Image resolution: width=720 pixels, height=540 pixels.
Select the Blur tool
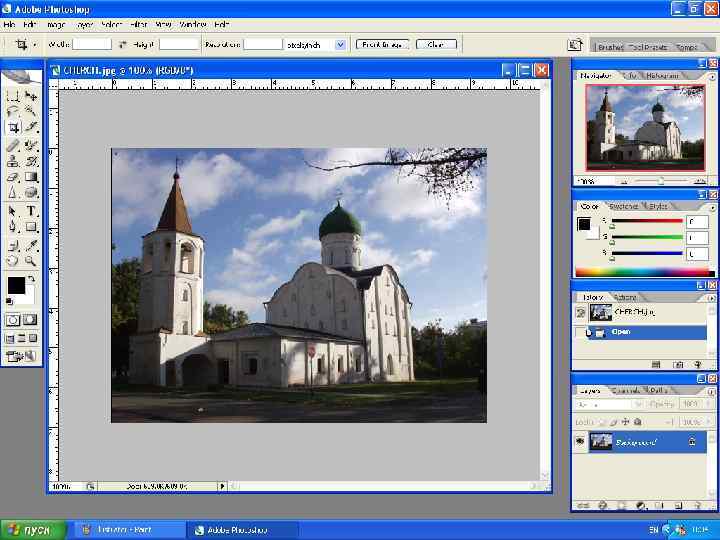pos(13,192)
